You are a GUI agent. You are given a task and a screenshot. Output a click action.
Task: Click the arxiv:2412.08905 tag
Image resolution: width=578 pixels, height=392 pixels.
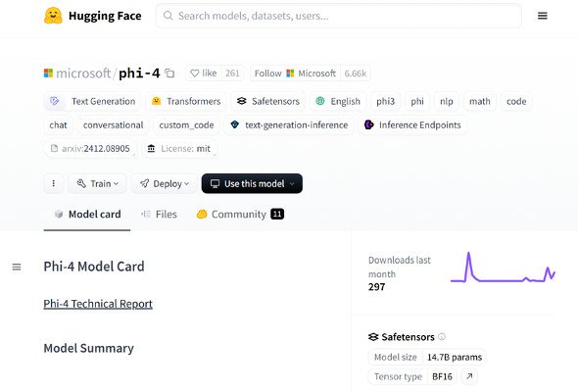point(90,149)
